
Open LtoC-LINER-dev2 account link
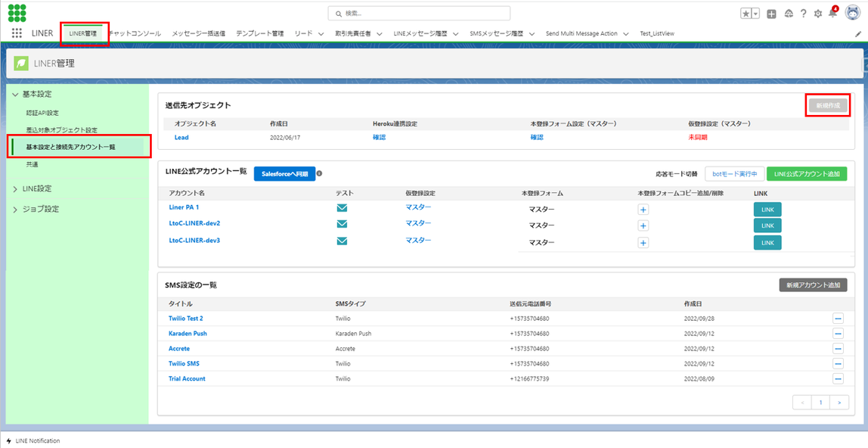[194, 223]
